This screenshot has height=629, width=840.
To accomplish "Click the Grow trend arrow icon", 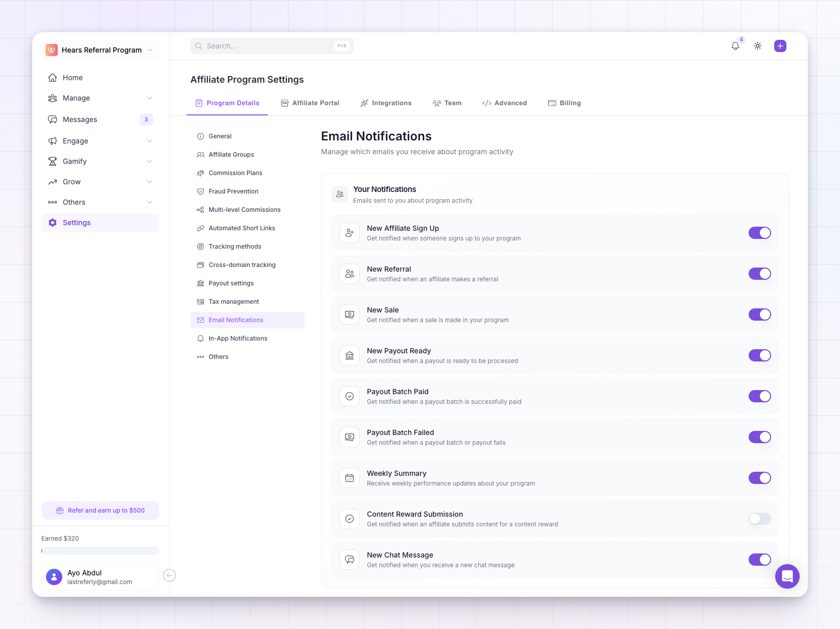I will point(53,182).
